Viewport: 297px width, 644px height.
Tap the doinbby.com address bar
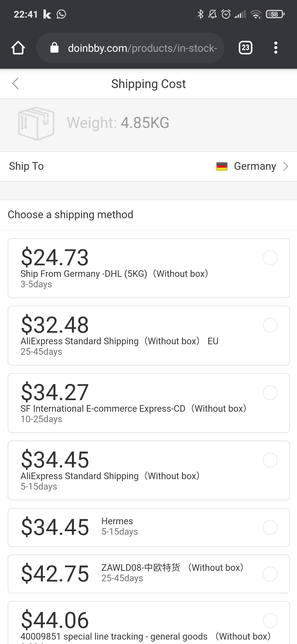coord(142,48)
